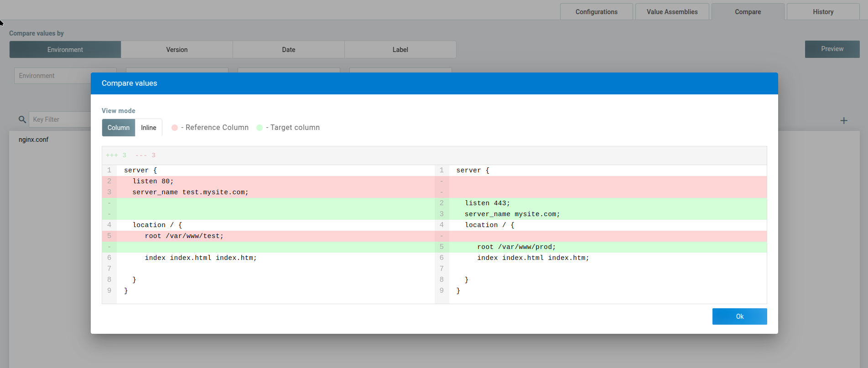Click the '+++ 3' additions counter
Image resolution: width=868 pixels, height=368 pixels.
click(116, 155)
